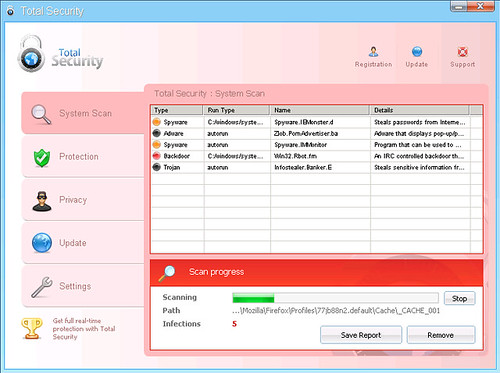500x373 pixels.
Task: Click the Registration user icon
Action: tap(373, 51)
